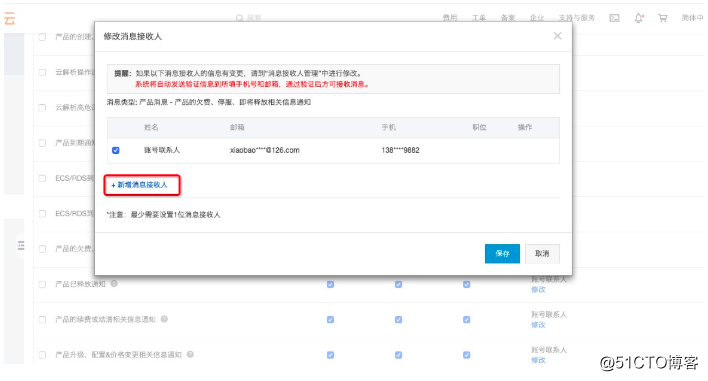Click 修改 link in 产品已释放通知 row
Image resolution: width=708 pixels, height=381 pixels.
538,289
